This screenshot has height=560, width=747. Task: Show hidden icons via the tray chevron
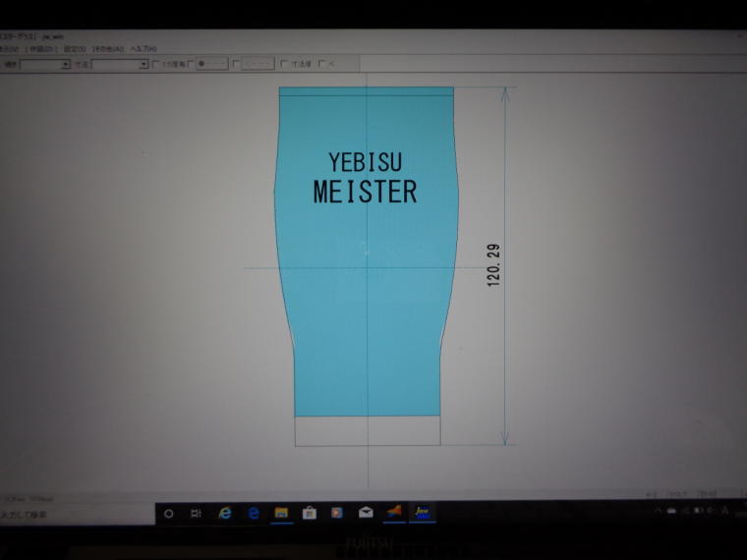click(x=658, y=511)
